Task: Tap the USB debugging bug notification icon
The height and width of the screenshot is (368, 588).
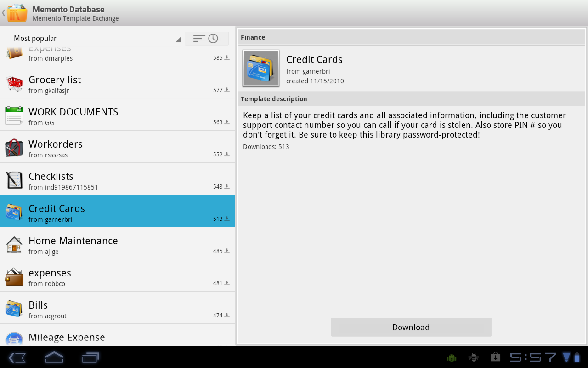Action: [x=474, y=357]
